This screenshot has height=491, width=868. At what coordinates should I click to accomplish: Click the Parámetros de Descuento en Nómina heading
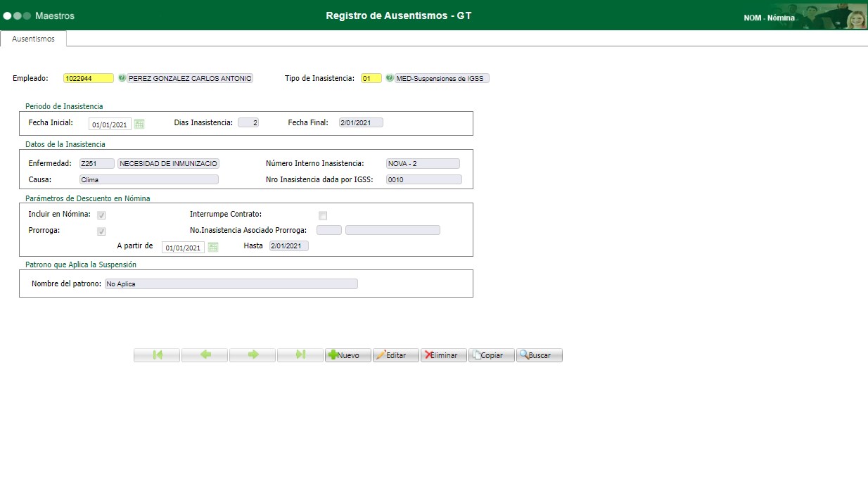[x=88, y=198]
